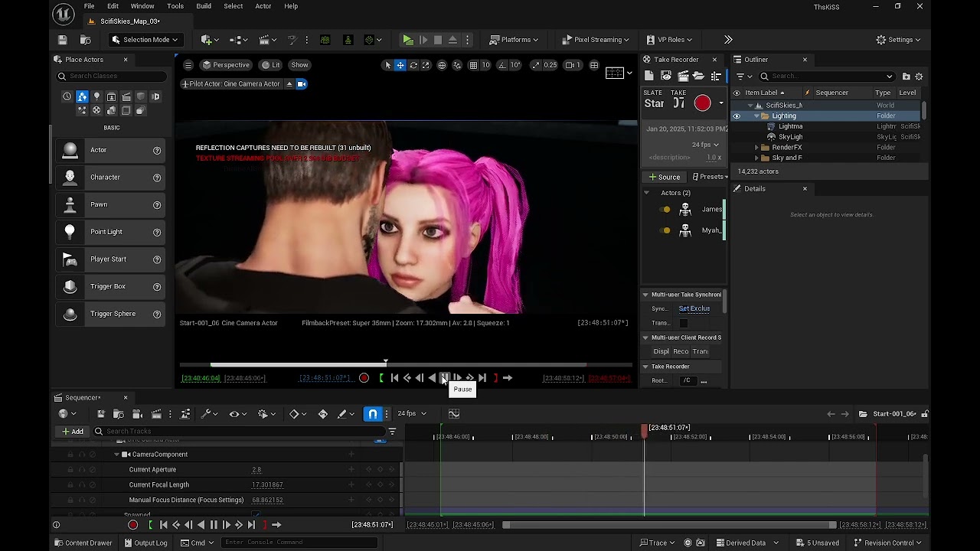Click the Outliner add folder icon

(906, 77)
